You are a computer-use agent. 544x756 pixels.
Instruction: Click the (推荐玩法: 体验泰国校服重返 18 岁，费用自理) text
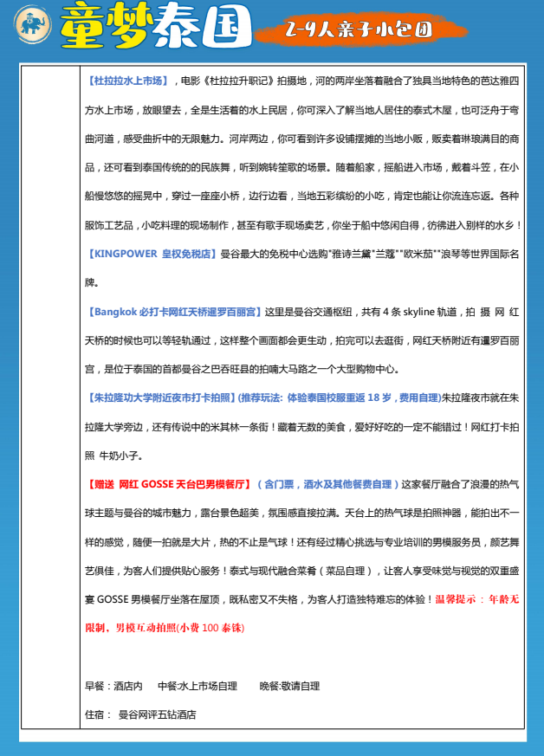point(340,397)
